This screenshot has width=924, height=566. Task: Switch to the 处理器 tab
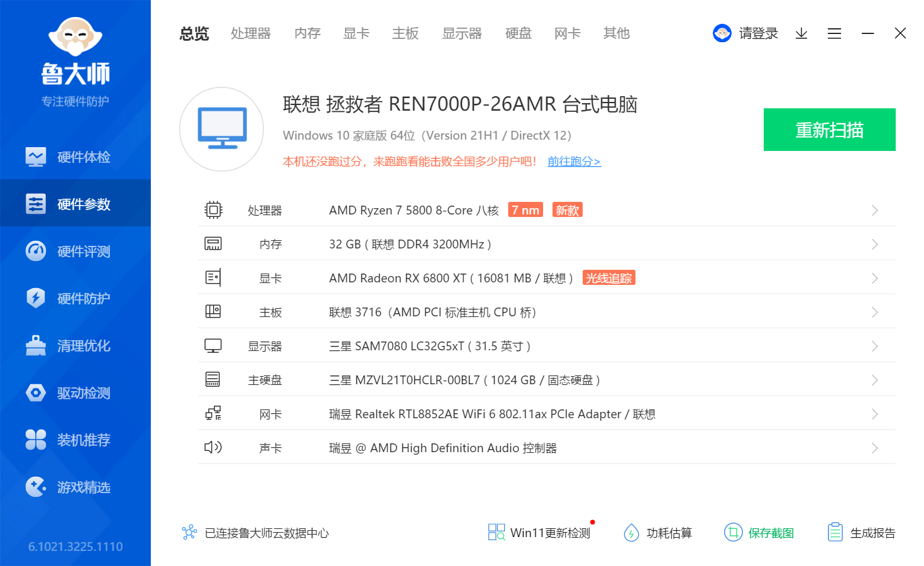coord(251,33)
